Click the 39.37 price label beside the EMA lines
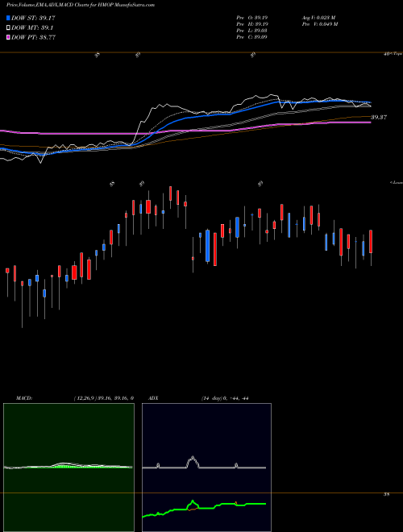This screenshot has height=532, width=403. [379, 118]
